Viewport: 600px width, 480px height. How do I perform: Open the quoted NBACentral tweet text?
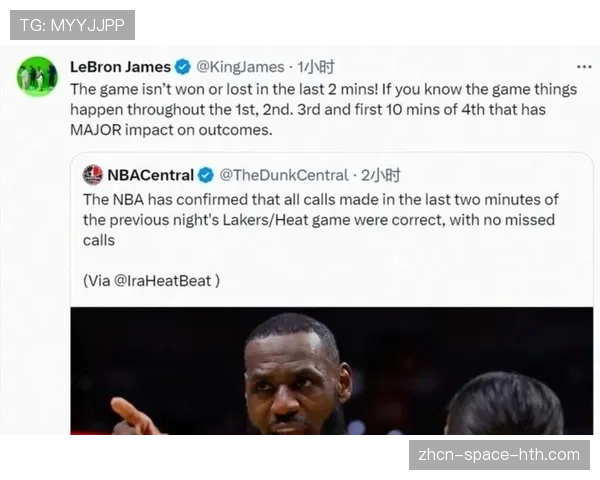[x=321, y=220]
